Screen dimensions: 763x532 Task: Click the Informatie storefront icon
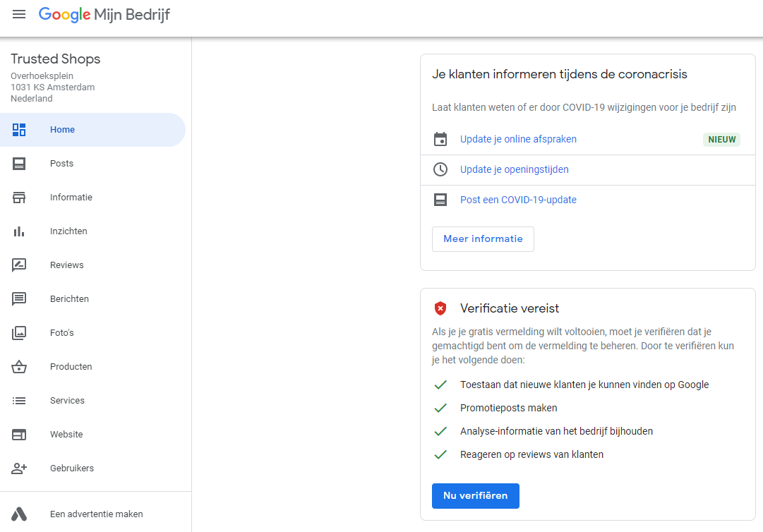point(19,198)
